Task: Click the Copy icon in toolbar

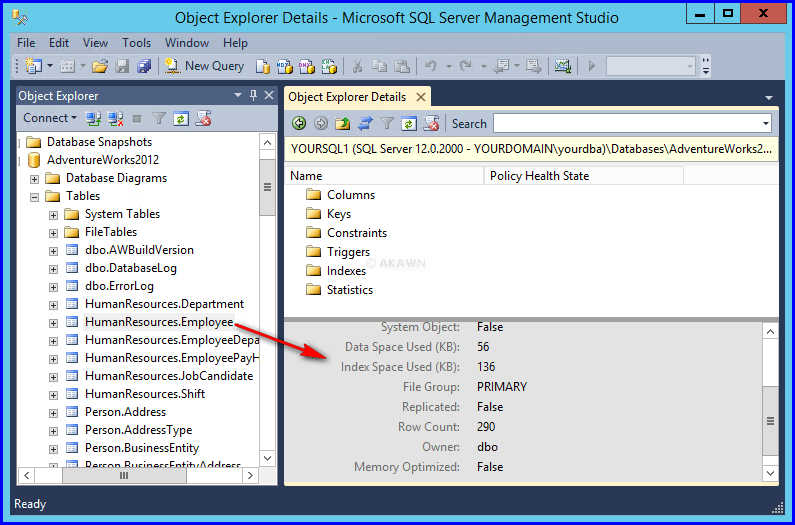Action: pos(379,66)
